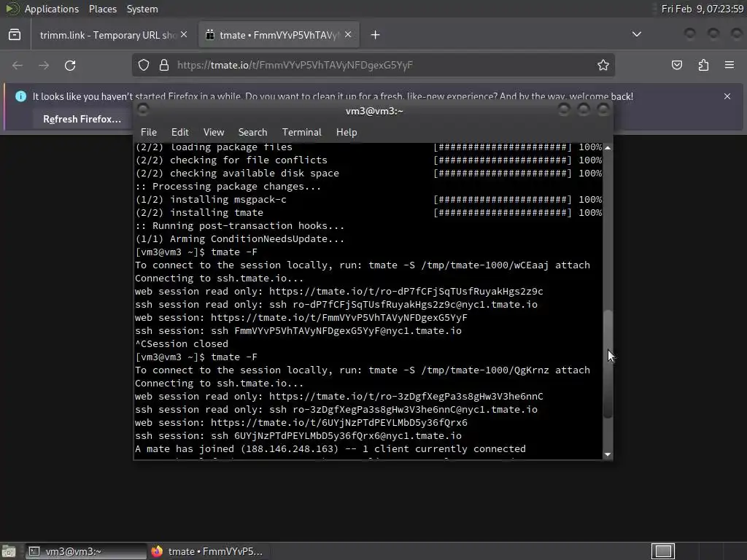This screenshot has width=747, height=560.
Task: Open the Places menu in the top panel
Action: 102,9
